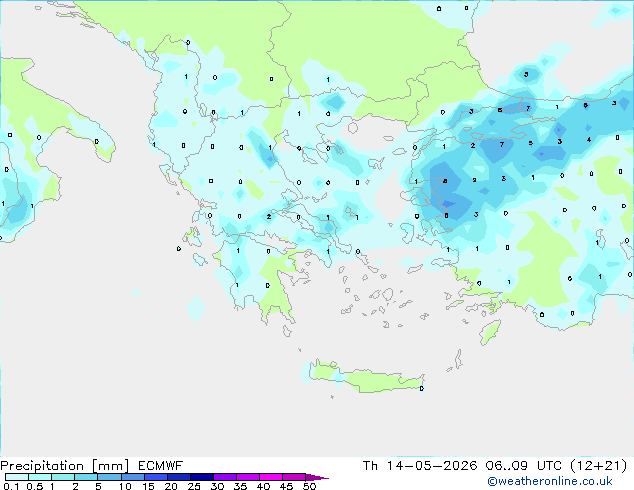Image resolution: width=634 pixels, height=490 pixels.
Task: Click the 40–45 mm bright magenta swatch
Action: click(x=271, y=477)
